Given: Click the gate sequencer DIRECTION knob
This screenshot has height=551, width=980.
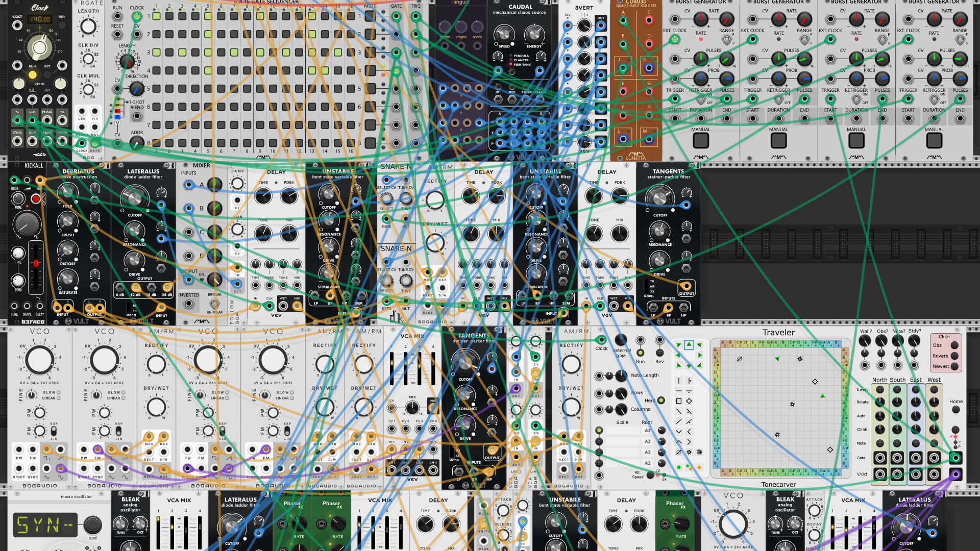Looking at the screenshot, I should [136, 89].
